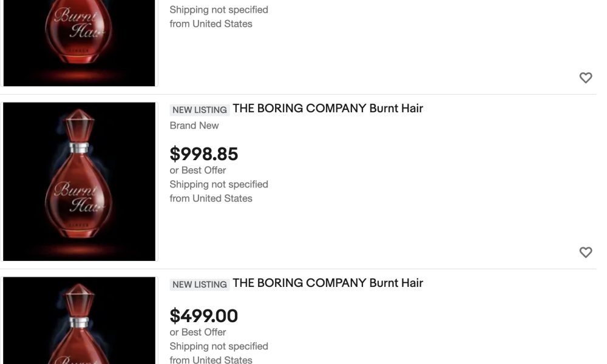Click 'from United States' in the $998.85 listing
The image size is (607, 364).
(211, 198)
